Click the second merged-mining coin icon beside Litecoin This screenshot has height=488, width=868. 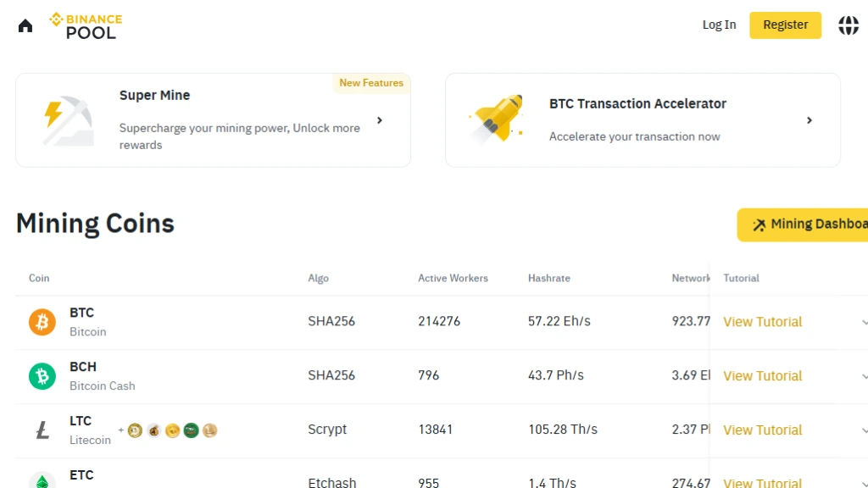tap(154, 430)
